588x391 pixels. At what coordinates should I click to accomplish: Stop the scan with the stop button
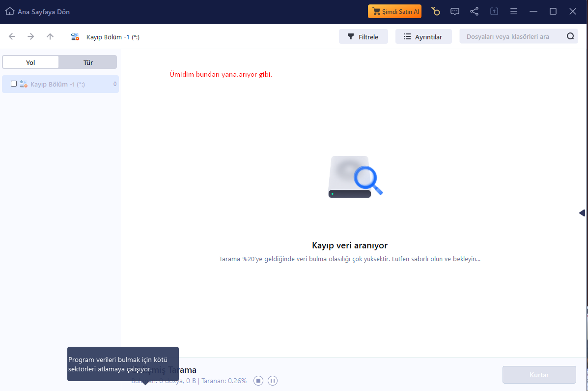tap(258, 381)
